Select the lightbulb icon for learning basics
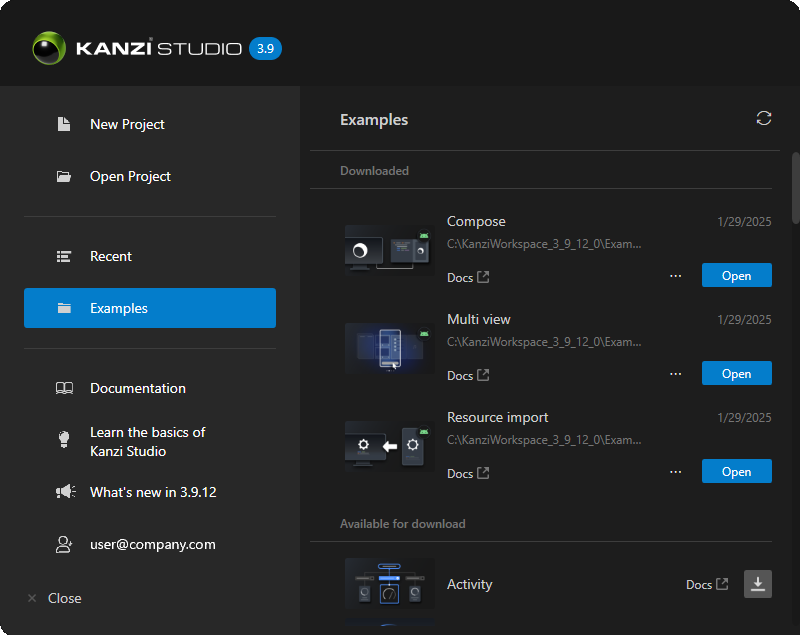This screenshot has width=800, height=635. point(63,438)
